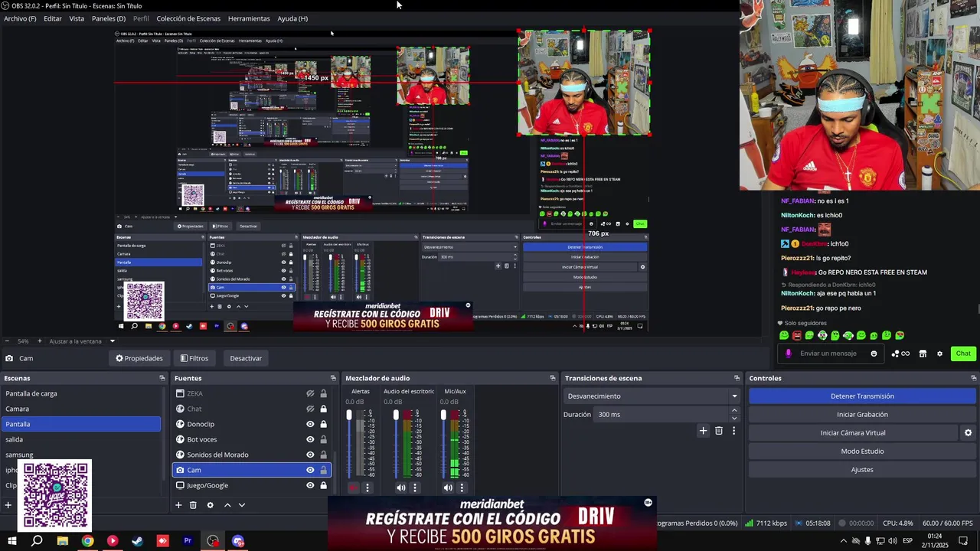This screenshot has width=980, height=551.
Task: Open Filtros for selected source
Action: 194,358
